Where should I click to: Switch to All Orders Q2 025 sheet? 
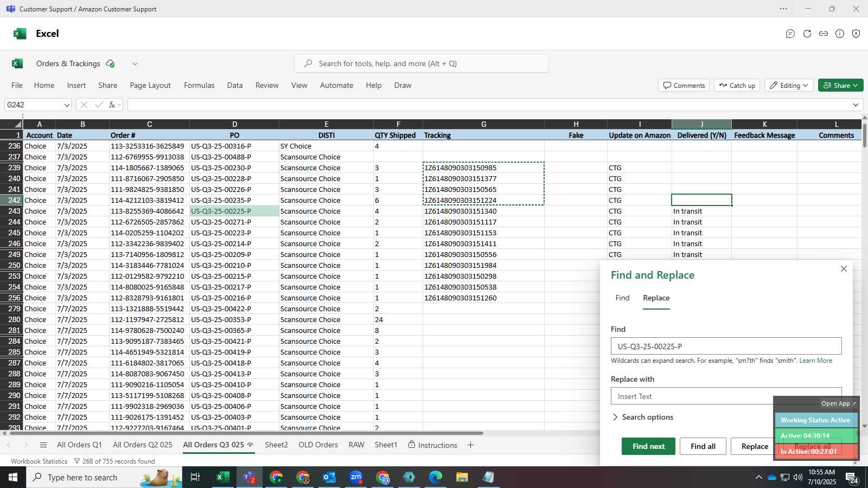(x=143, y=445)
